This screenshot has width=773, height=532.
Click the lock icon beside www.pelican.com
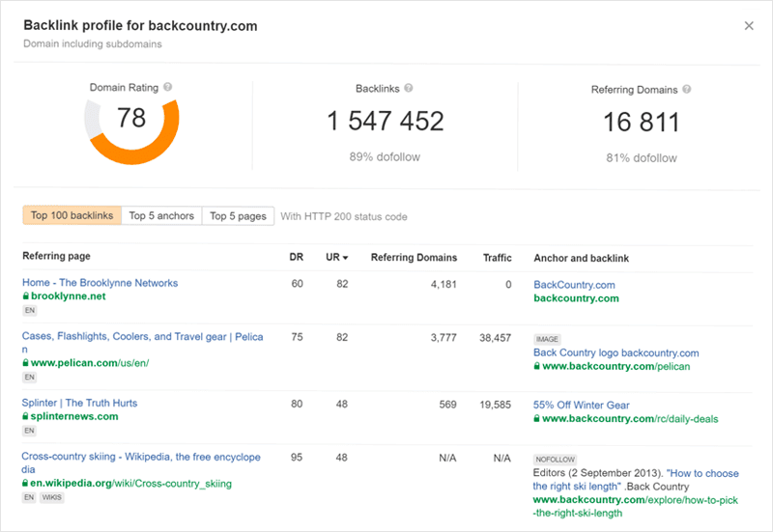[26, 363]
